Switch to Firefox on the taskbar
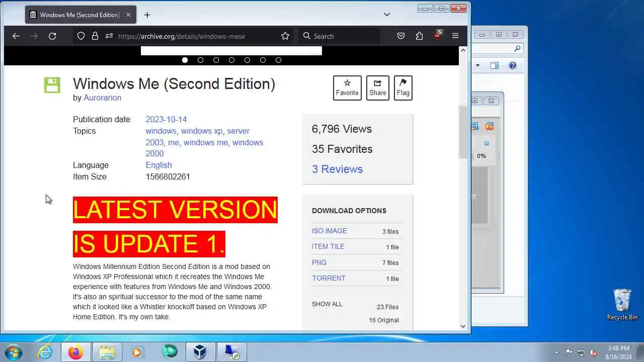 pyautogui.click(x=76, y=352)
